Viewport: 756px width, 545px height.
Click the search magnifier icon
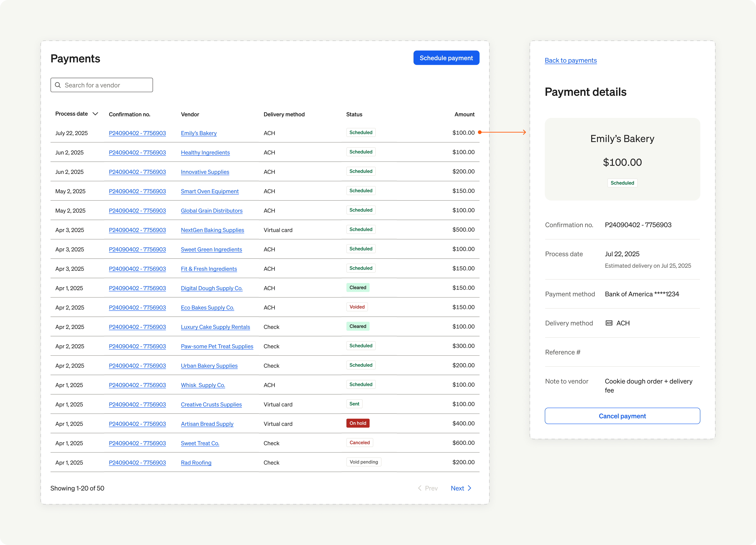(x=58, y=85)
